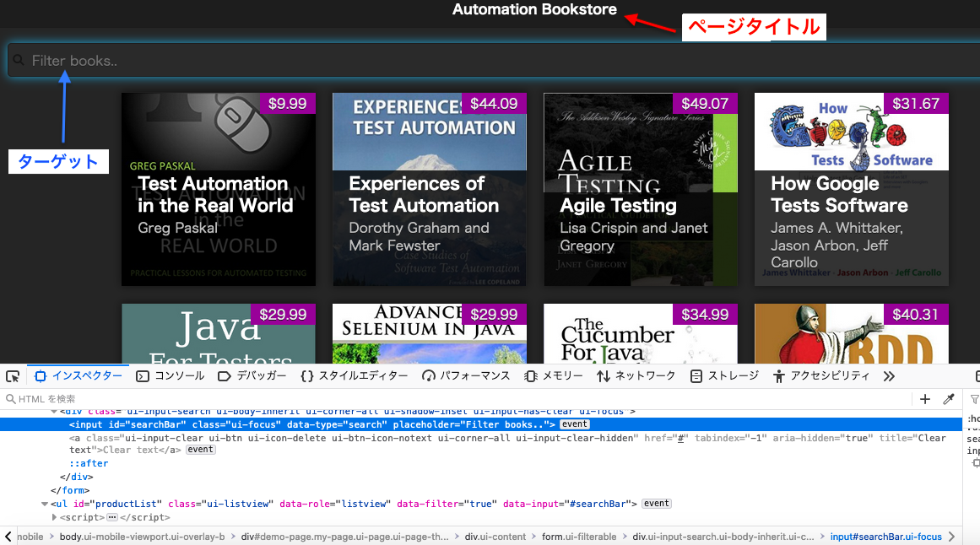
Task: Click author text Greg Paskal
Action: tap(177, 228)
